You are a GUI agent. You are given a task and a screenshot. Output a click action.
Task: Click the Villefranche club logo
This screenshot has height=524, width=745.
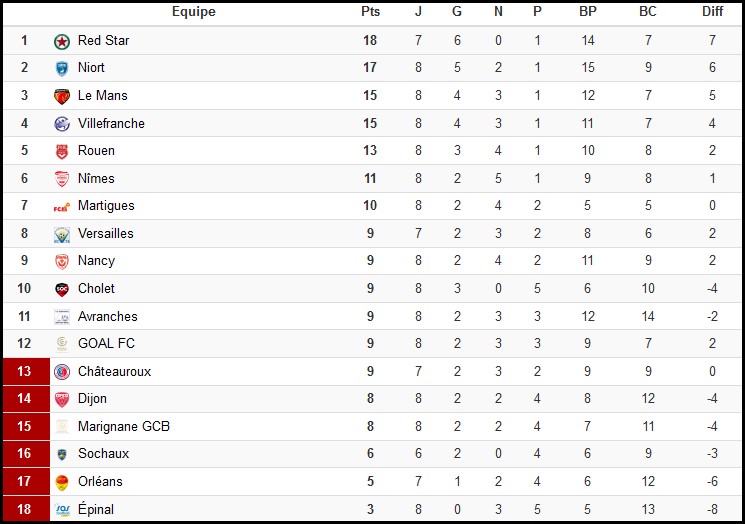(62, 124)
